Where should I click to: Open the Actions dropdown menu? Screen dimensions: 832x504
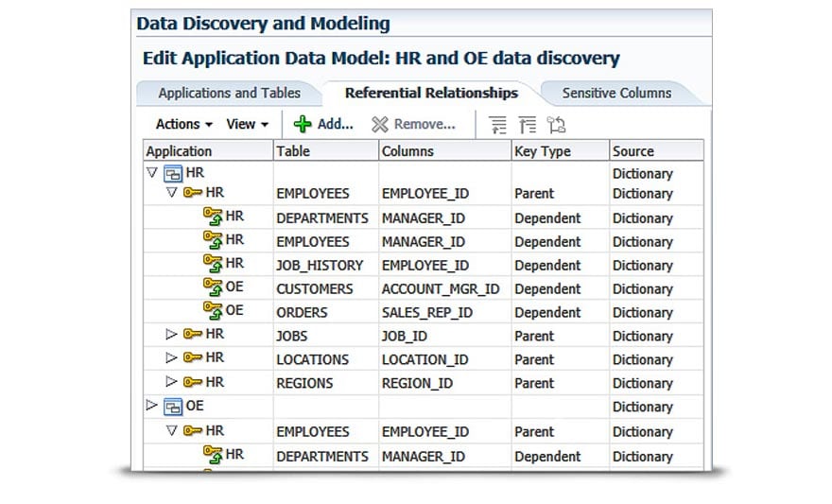[183, 124]
